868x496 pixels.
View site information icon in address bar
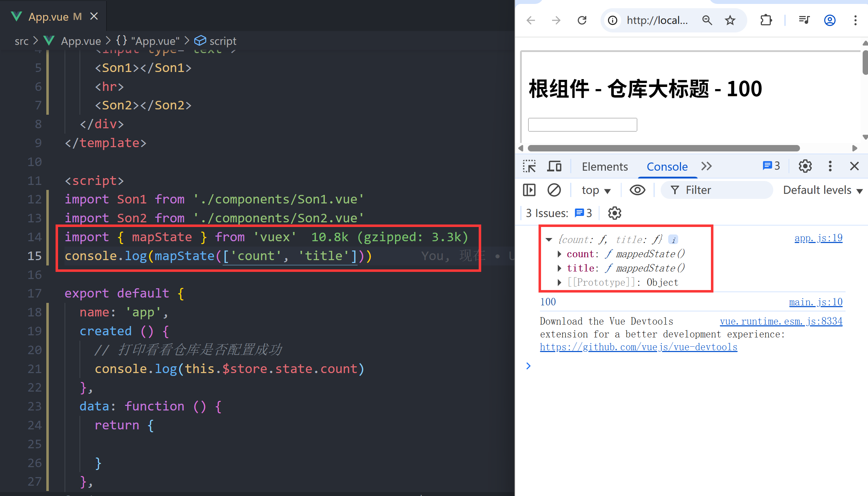point(612,20)
